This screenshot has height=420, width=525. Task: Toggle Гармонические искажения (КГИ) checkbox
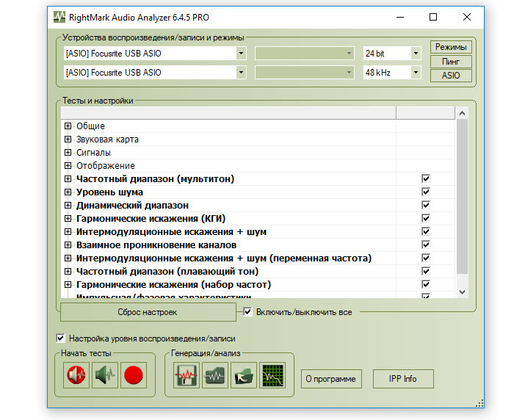426,218
